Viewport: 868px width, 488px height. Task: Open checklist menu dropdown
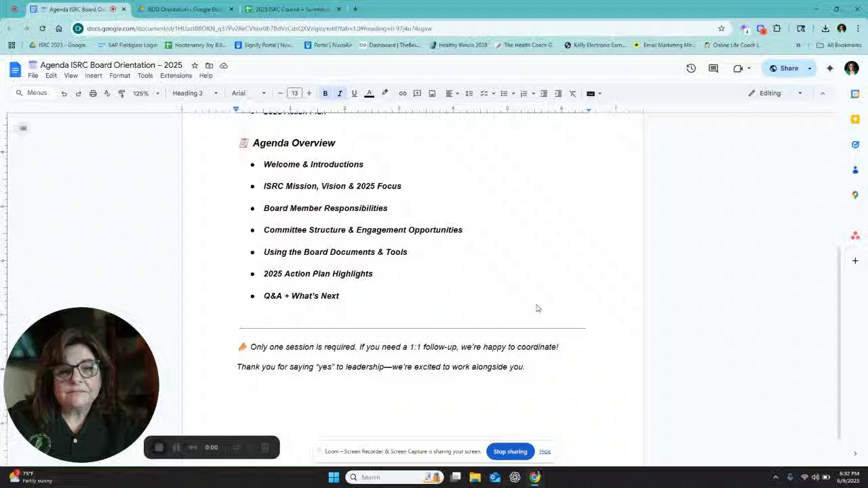[x=487, y=94]
